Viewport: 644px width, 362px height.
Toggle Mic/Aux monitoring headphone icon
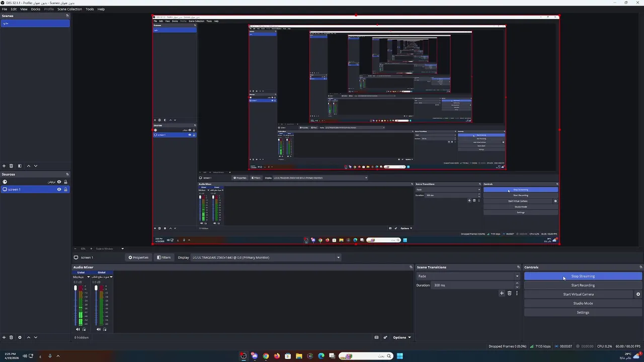pyautogui.click(x=84, y=329)
